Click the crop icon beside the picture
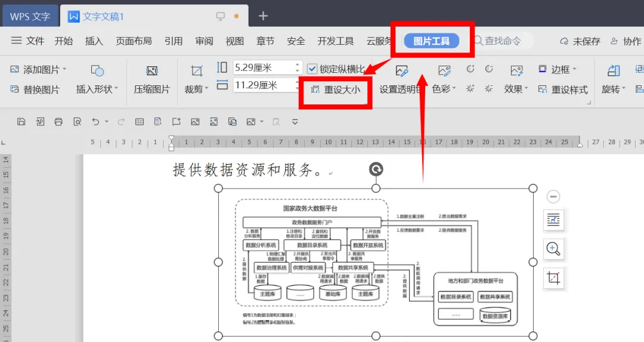This screenshot has height=342, width=644. tap(553, 278)
